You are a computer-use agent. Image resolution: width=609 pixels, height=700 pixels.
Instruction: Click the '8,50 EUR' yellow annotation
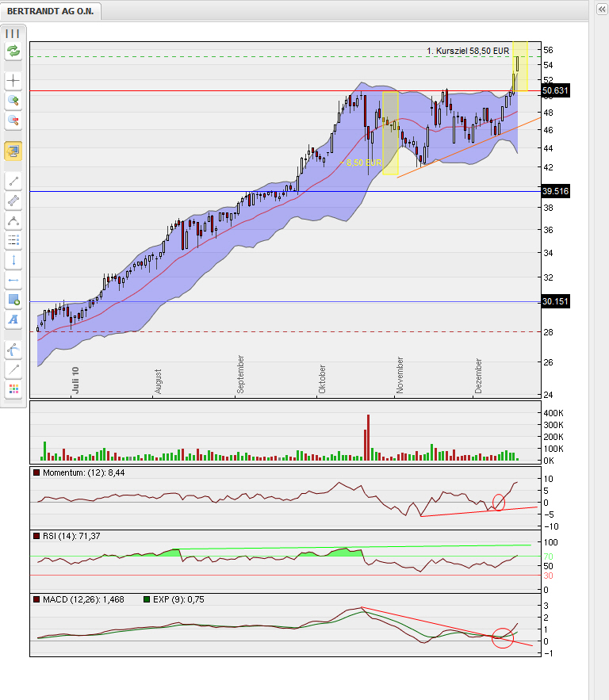pyautogui.click(x=363, y=163)
